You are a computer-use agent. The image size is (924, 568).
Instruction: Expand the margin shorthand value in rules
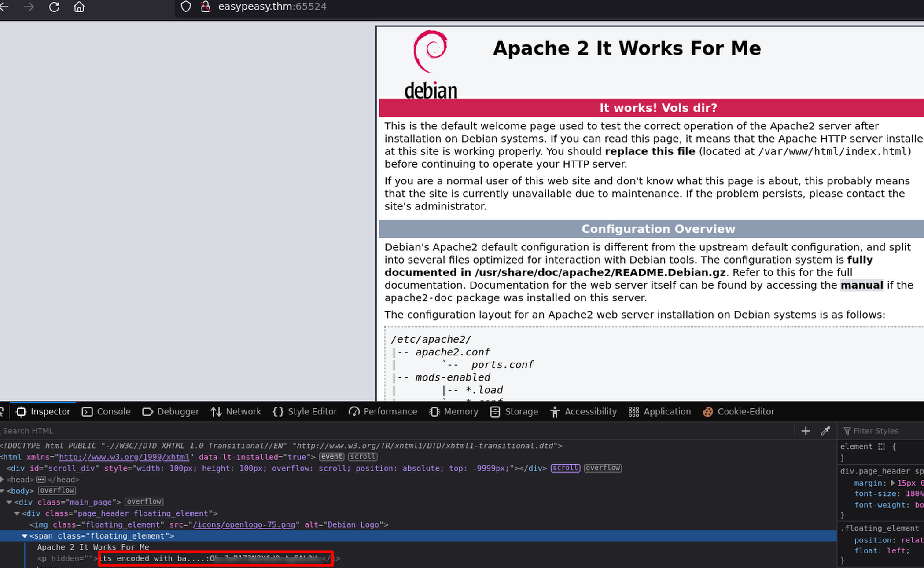tap(892, 483)
